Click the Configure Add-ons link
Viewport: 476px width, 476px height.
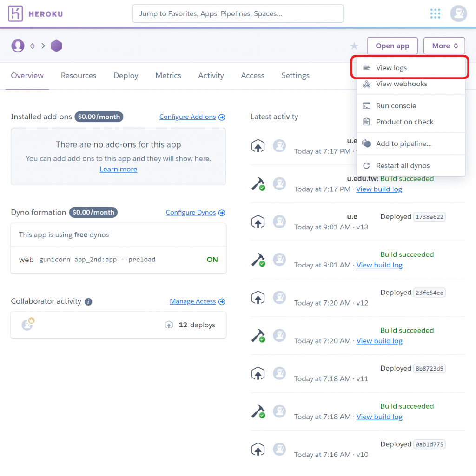point(187,117)
